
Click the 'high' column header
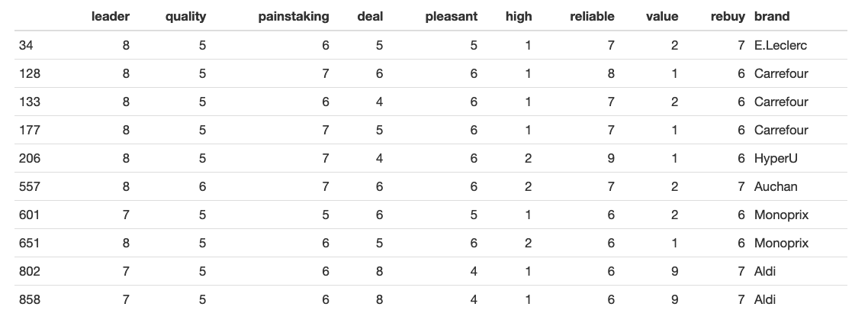519,17
